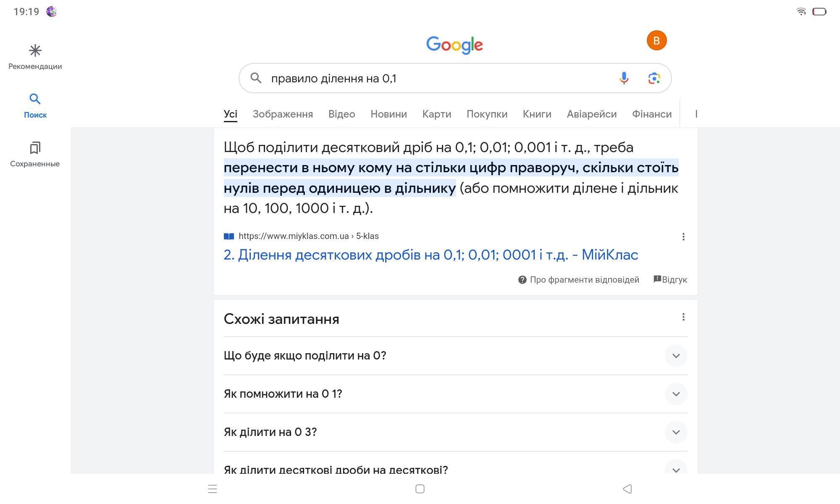
Task: Tap the voice search microphone icon
Action: click(x=624, y=78)
